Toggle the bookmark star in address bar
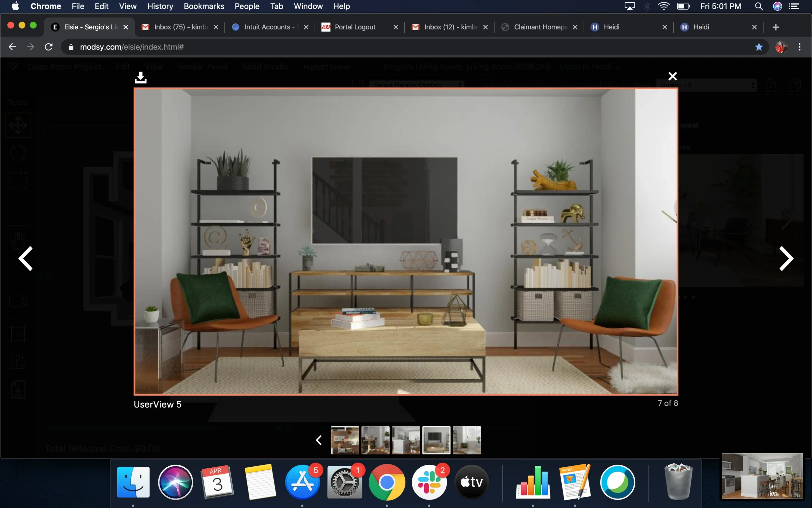Viewport: 812px width, 508px height. click(x=759, y=47)
